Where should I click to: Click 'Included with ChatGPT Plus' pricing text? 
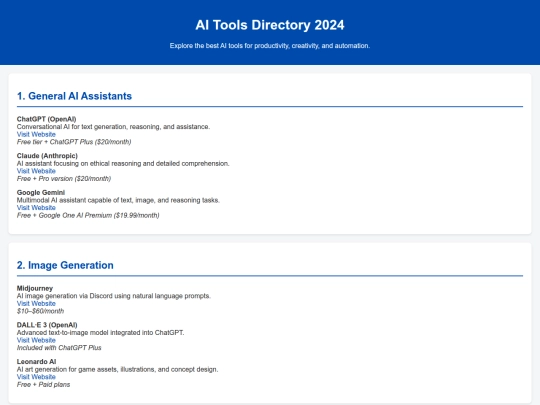59,348
